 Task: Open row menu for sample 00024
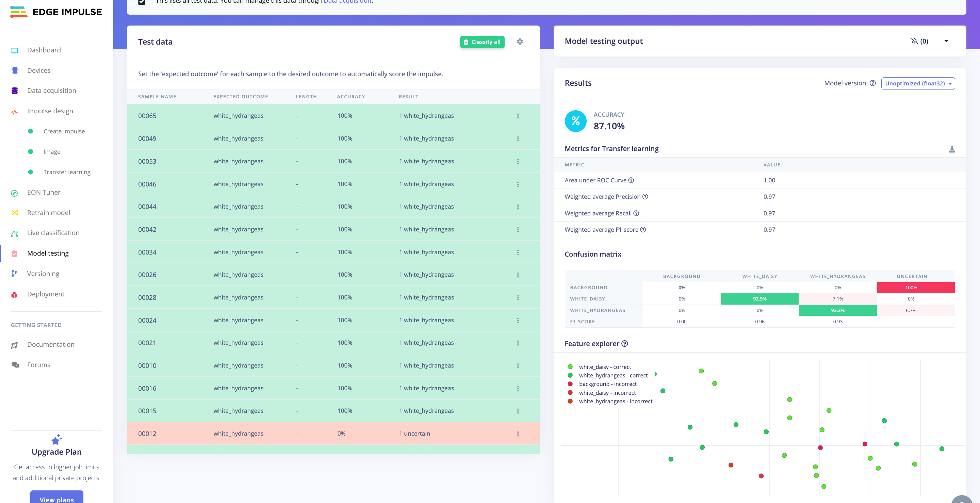(517, 321)
